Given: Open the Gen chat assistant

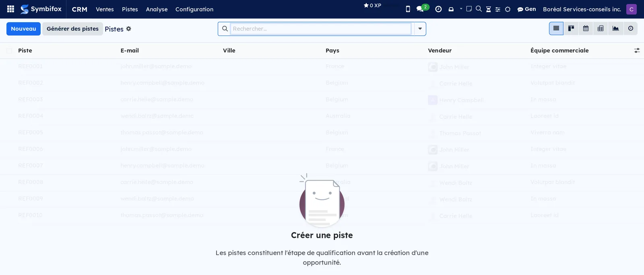Looking at the screenshot, I should 526,9.
